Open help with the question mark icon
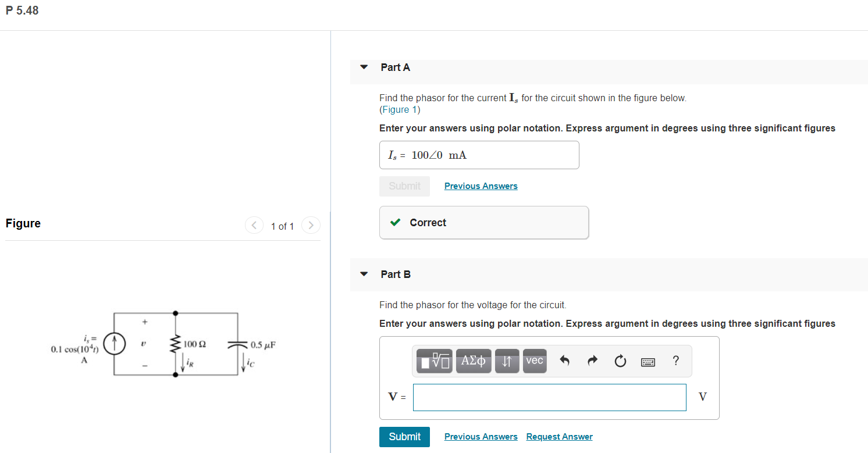The image size is (868, 453). (x=675, y=361)
